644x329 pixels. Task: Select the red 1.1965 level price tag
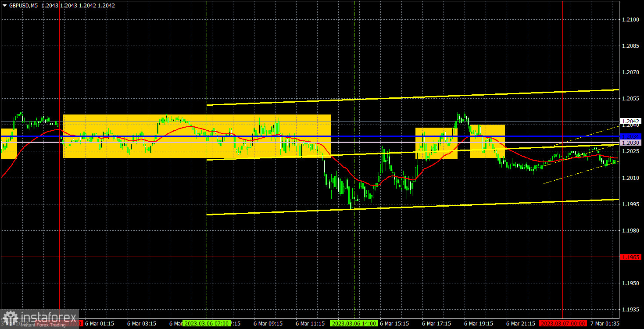click(x=630, y=257)
